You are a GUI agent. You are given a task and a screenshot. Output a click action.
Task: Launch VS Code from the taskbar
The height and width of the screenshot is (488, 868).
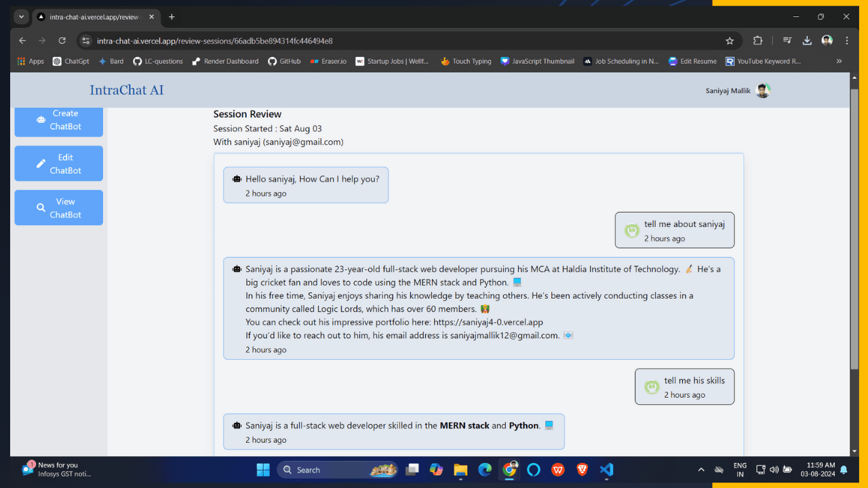(x=606, y=470)
